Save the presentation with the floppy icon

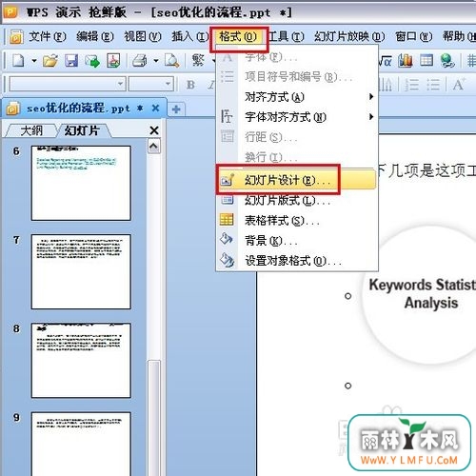coord(71,60)
